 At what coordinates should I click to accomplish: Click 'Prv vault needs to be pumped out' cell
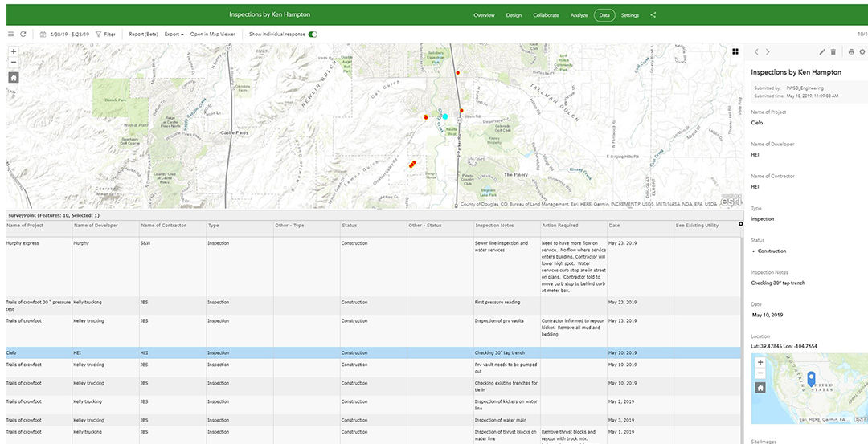[x=506, y=368]
